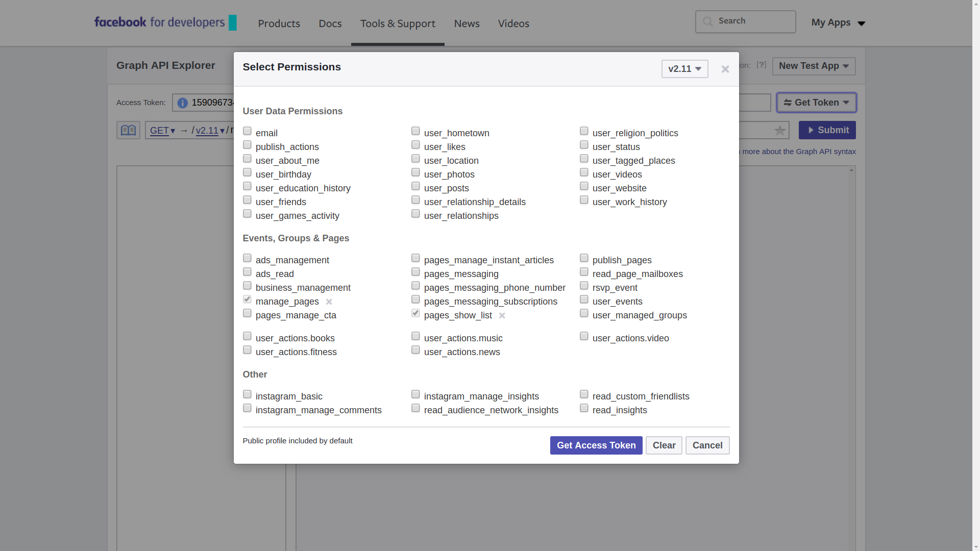Click the browser page vertical scrollbar
The height and width of the screenshot is (551, 980).
click(976, 275)
